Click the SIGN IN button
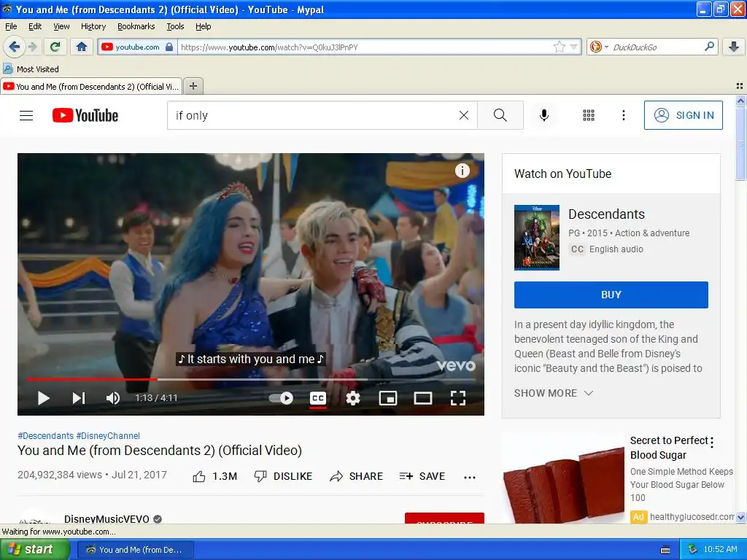 click(683, 115)
